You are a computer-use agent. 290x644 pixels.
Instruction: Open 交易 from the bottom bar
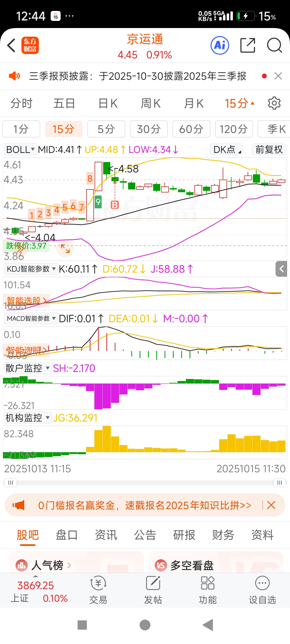tap(98, 590)
